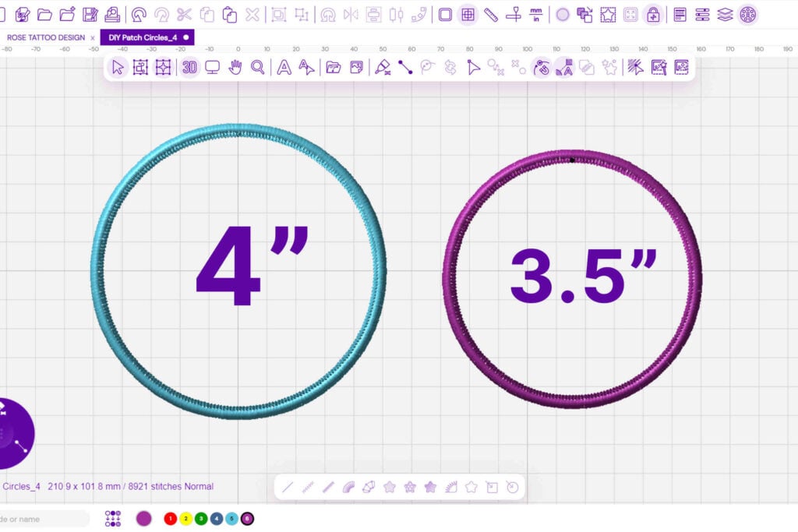This screenshot has height=532, width=798.
Task: Click the scissors cut icon
Action: [184, 14]
